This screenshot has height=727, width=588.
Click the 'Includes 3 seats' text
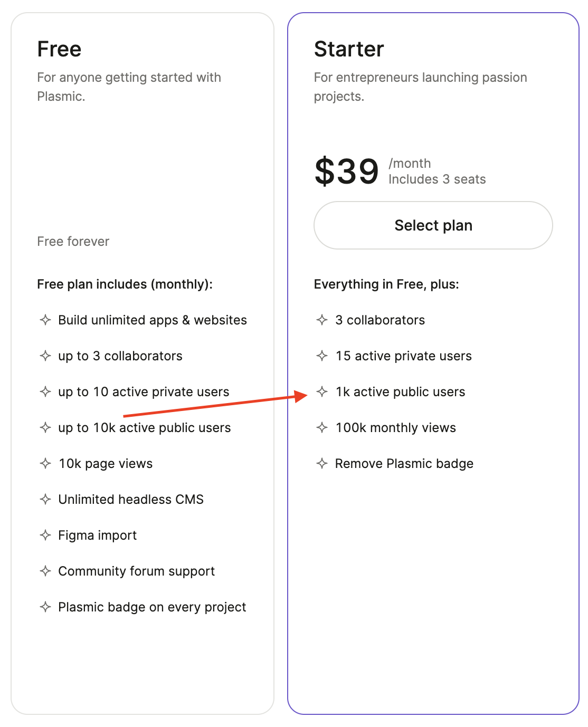click(437, 179)
